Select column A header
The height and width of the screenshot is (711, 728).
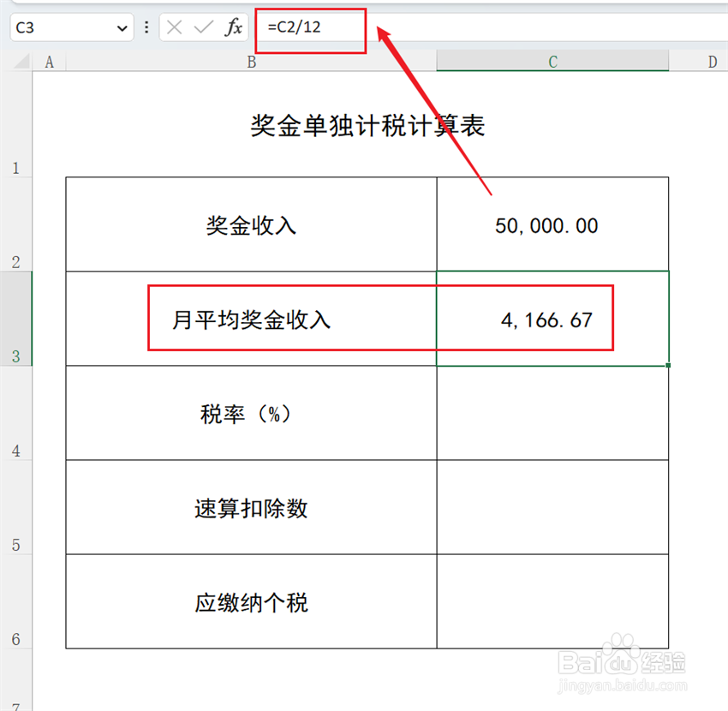[x=49, y=61]
